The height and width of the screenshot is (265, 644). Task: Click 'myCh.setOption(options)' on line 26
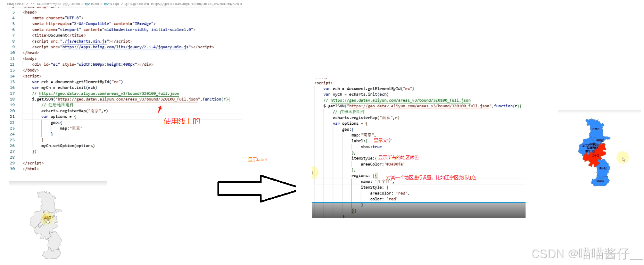68,146
